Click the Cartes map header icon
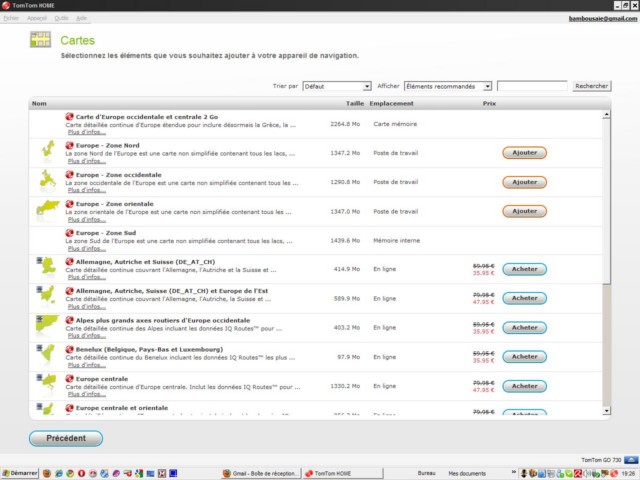The height and width of the screenshot is (480, 640). point(40,40)
